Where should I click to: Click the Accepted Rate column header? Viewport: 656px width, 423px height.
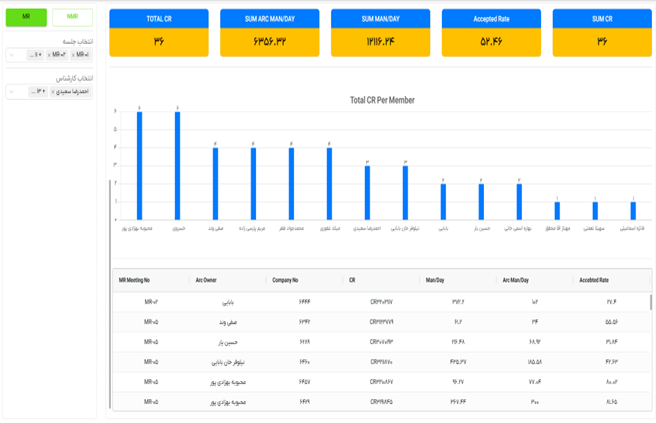pos(594,281)
